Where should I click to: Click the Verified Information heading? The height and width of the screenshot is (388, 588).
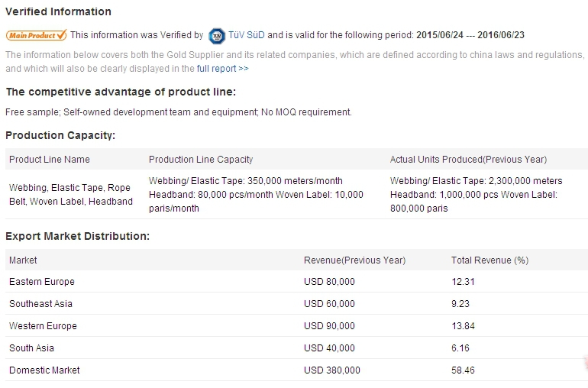click(58, 11)
